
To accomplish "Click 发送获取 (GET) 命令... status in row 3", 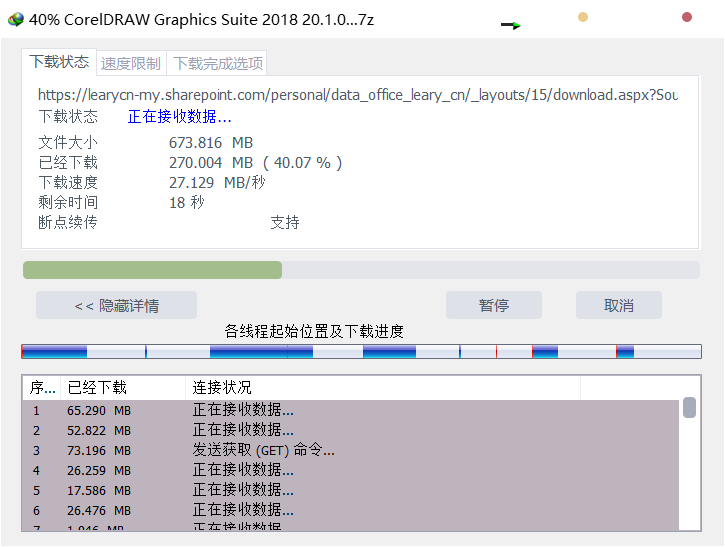I will (264, 450).
